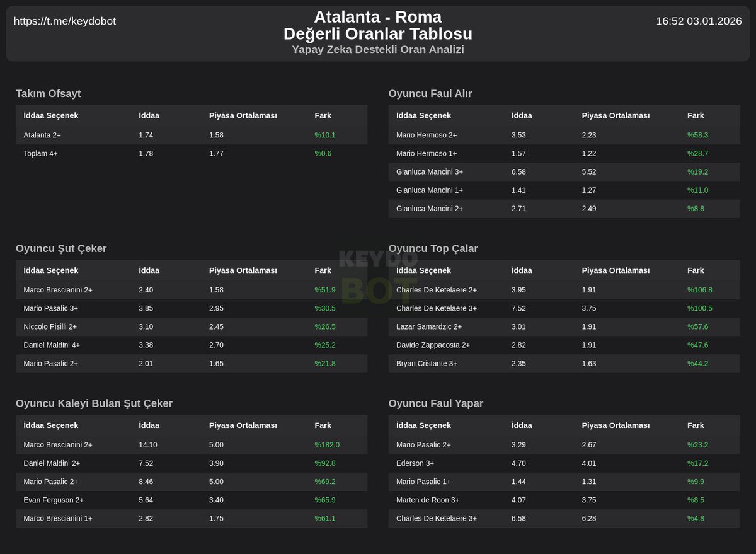Click %100.5 for Charles De Ketelaere 3+ in Top Çalar
This screenshot has width=756, height=554.
(x=700, y=308)
